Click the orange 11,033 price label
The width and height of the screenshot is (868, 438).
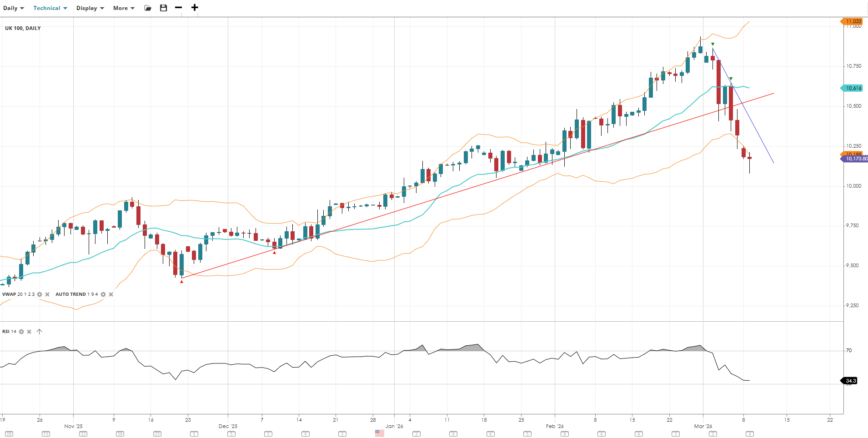(x=853, y=21)
